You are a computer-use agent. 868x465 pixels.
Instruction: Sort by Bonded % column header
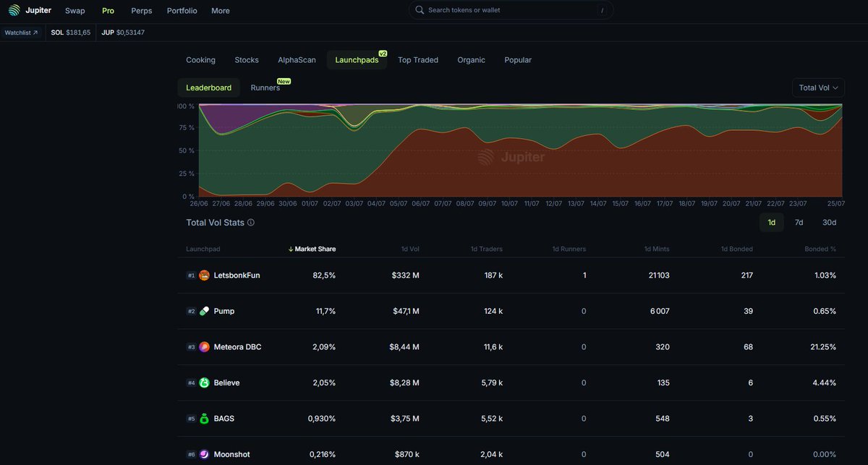820,249
